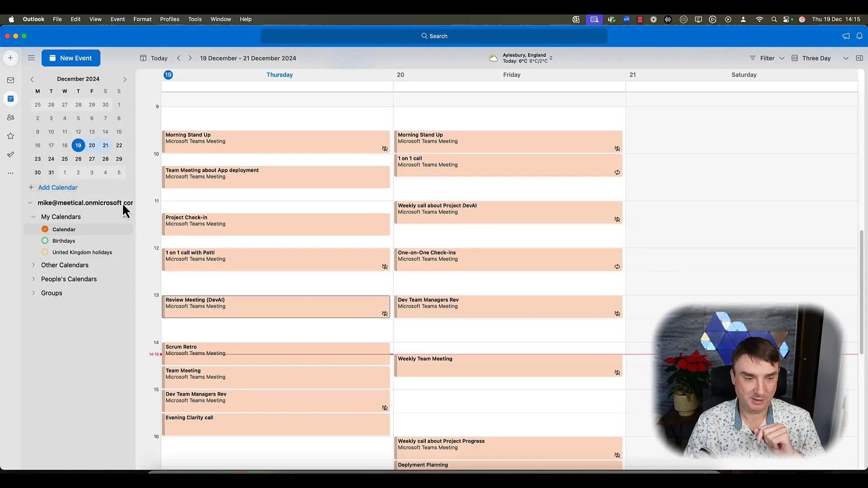Viewport: 868px width, 488px height.
Task: Click the 1 on 1 call with Patti event
Action: click(276, 260)
